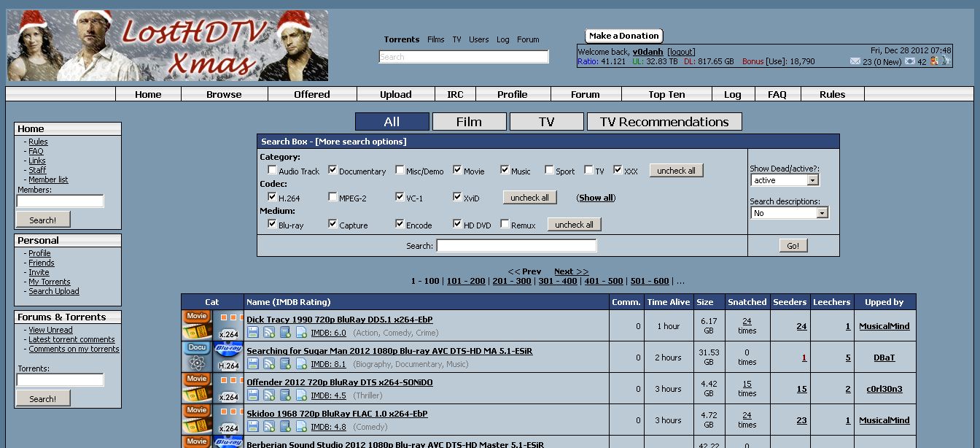The width and height of the screenshot is (980, 448).
Task: Click RSS add icon in Sugar Man row
Action: (x=269, y=364)
